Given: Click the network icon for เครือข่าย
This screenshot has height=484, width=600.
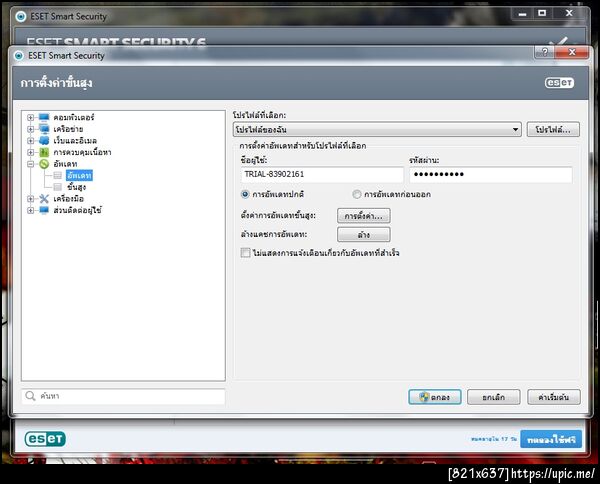Looking at the screenshot, I should pyautogui.click(x=44, y=129).
